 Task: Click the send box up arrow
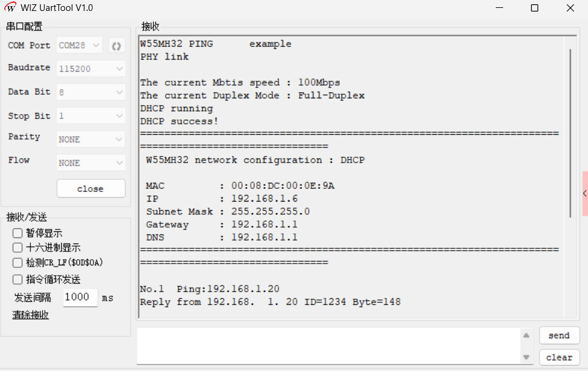click(x=527, y=335)
